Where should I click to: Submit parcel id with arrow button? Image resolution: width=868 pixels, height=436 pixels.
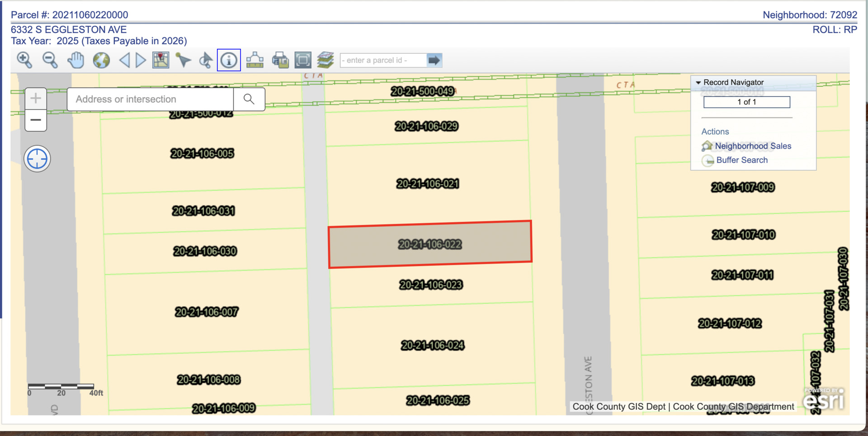pos(434,60)
